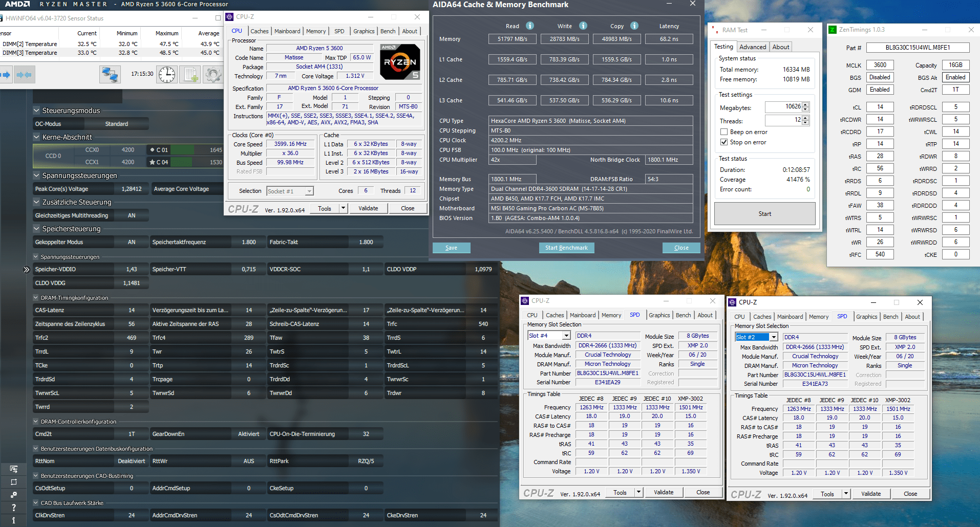
Task: Click the core C 04 green load bar
Action: point(181,162)
